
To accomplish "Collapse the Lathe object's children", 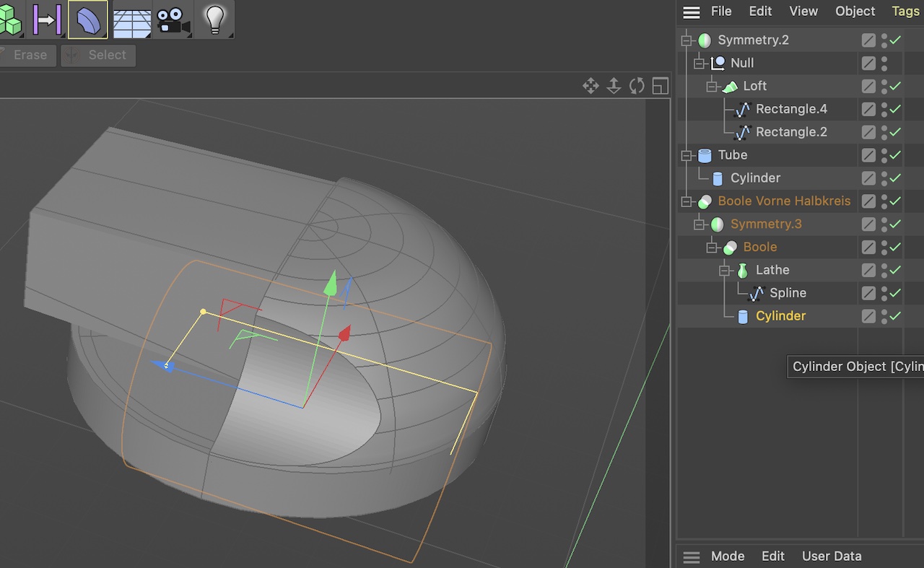I will [725, 271].
